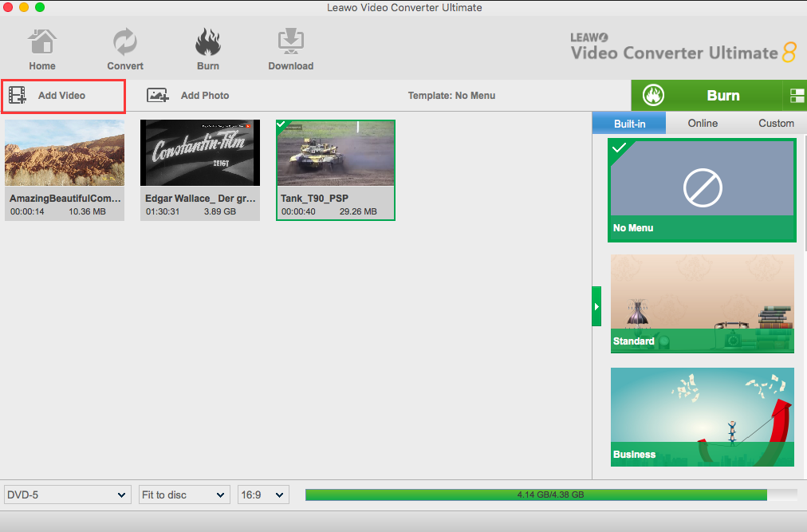Click the disc capacity progress bar
Image resolution: width=807 pixels, height=532 pixels.
551,495
